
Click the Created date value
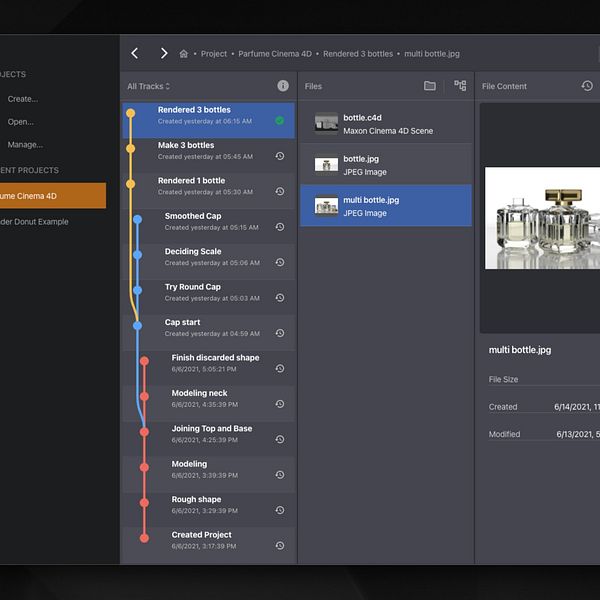pos(577,407)
